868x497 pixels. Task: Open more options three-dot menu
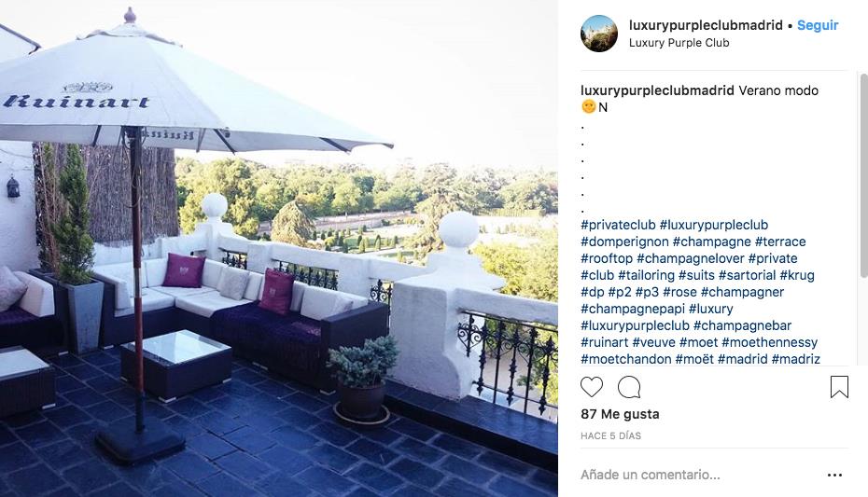coord(834,475)
